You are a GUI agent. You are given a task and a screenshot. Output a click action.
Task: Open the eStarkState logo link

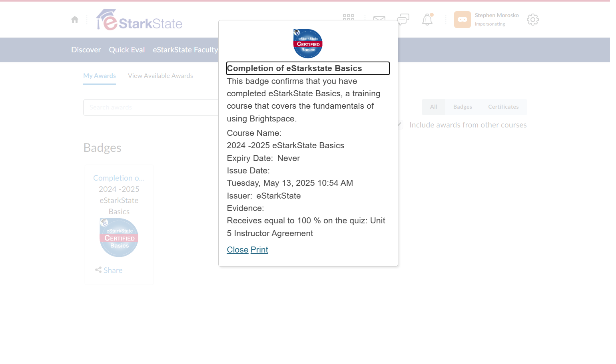(x=139, y=20)
